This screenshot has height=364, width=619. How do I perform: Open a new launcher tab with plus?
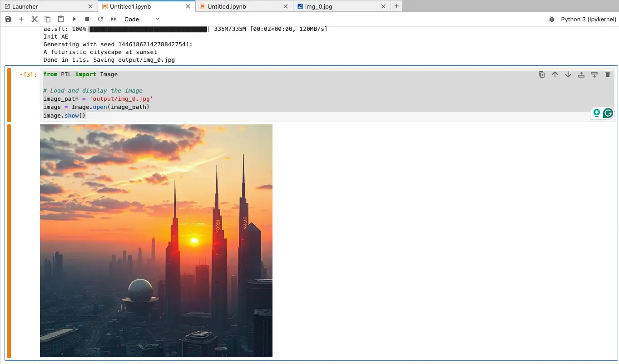click(396, 6)
